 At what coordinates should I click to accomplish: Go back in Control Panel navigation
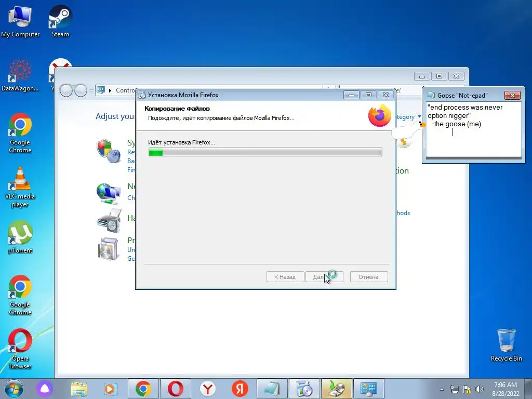coord(66,90)
